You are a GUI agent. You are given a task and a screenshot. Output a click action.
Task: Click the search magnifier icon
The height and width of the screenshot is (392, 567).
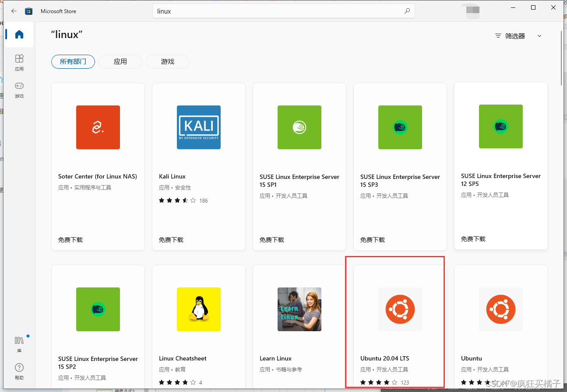pos(407,11)
